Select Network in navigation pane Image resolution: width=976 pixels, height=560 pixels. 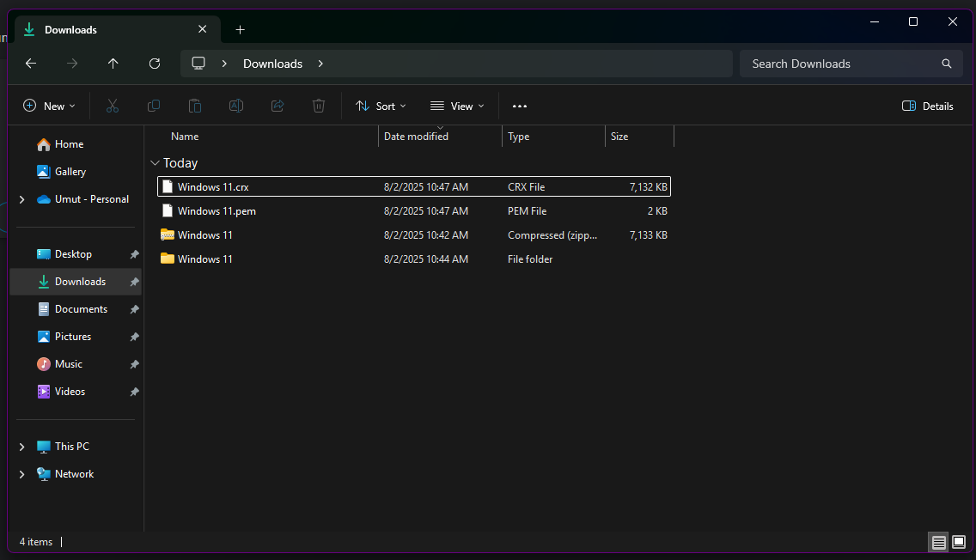pos(74,474)
